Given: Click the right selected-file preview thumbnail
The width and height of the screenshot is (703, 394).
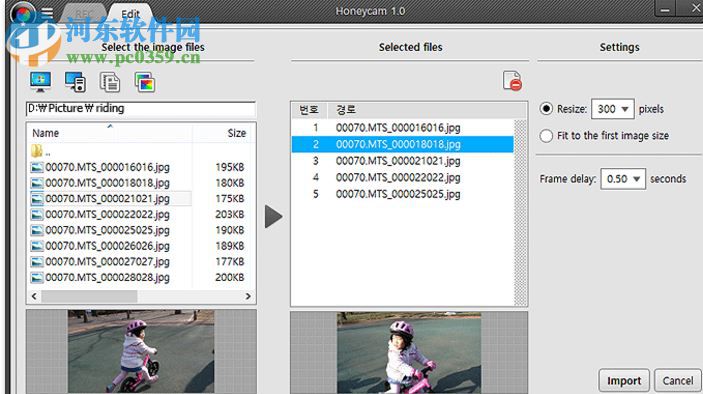Looking at the screenshot, I should coord(409,353).
